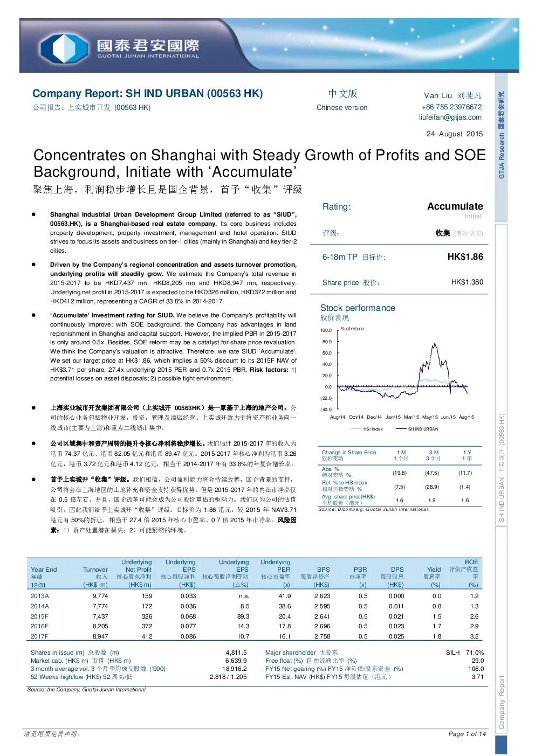
Task: Click the 'SH IND URBAN' chart legend entry
Action: (x=417, y=429)
